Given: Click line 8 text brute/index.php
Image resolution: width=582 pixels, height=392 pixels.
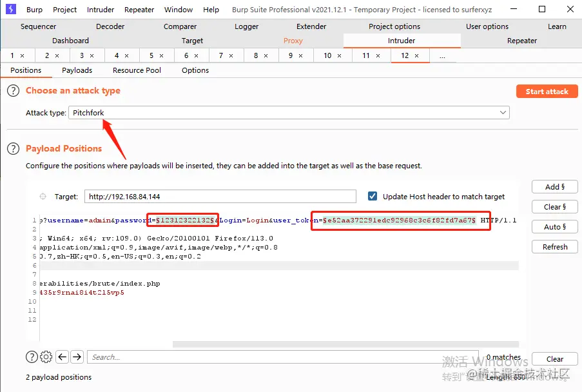Looking at the screenshot, I should [x=126, y=283].
